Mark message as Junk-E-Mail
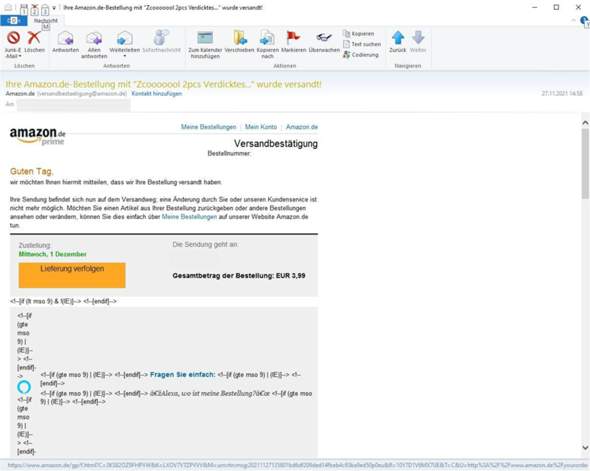590x471 pixels. tap(14, 44)
